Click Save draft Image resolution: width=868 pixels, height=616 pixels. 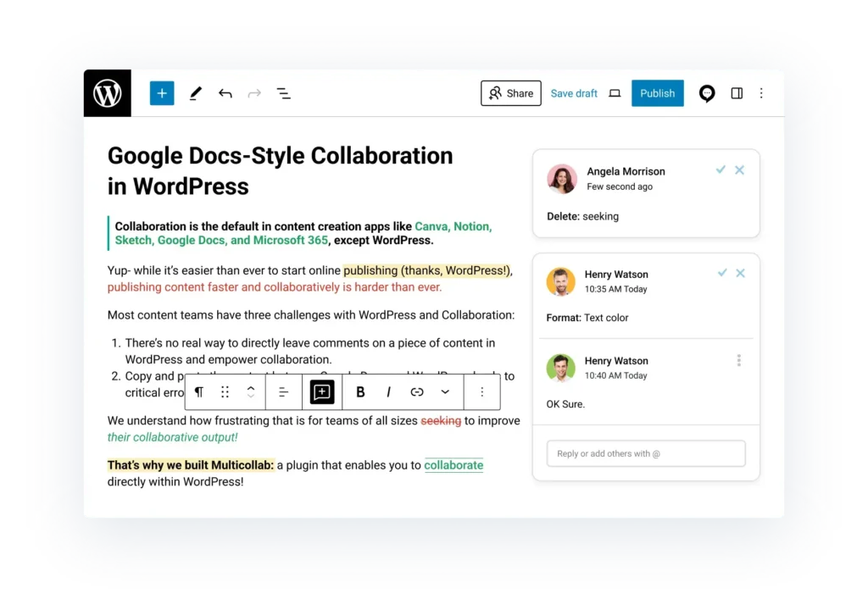[574, 93]
